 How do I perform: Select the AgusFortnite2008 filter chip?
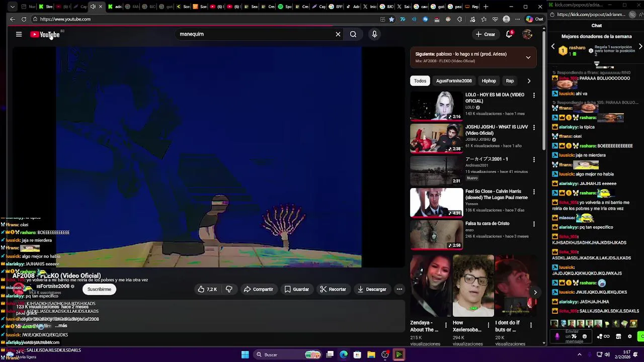[454, 81]
